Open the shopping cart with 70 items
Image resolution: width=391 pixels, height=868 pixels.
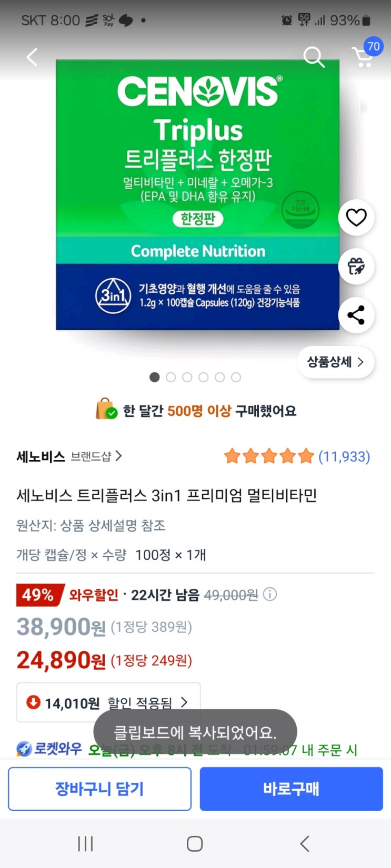tap(363, 57)
